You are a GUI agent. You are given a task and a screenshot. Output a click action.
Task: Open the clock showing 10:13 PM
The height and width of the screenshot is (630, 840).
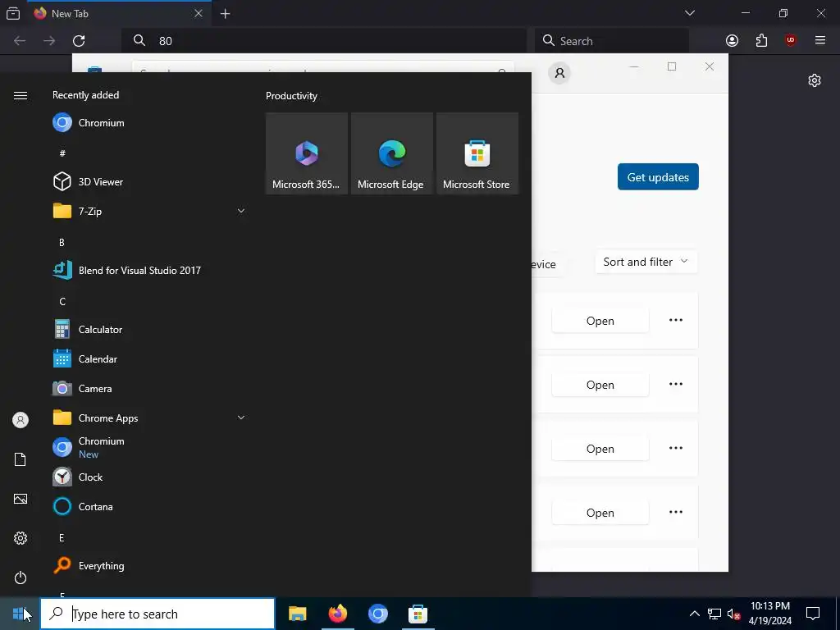pos(769,614)
